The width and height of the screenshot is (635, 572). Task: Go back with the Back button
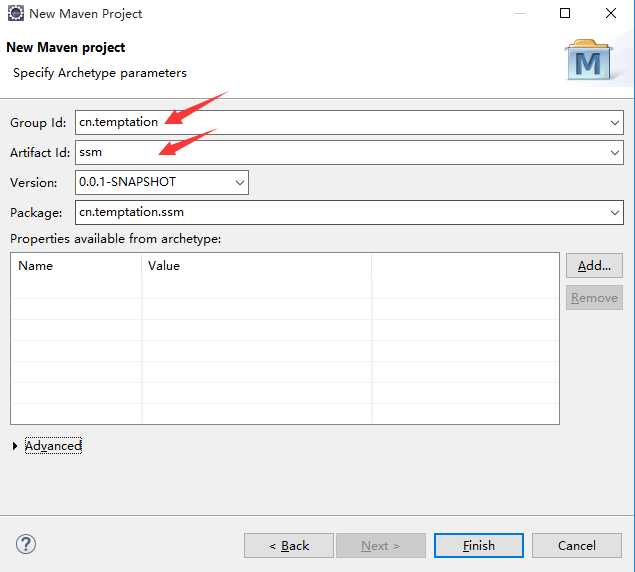point(289,546)
